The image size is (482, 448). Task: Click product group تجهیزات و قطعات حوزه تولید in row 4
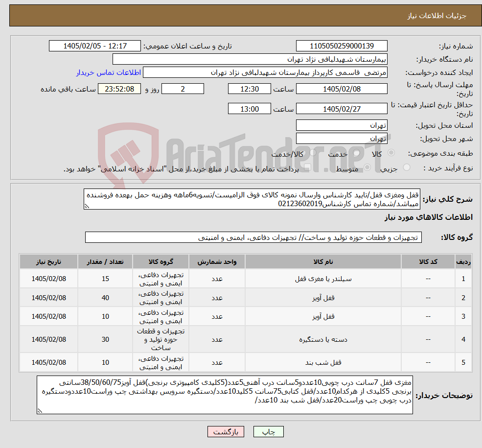tap(161, 339)
